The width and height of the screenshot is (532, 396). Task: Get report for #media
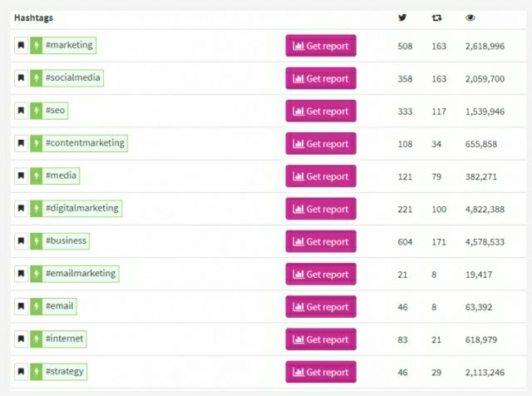(x=321, y=176)
